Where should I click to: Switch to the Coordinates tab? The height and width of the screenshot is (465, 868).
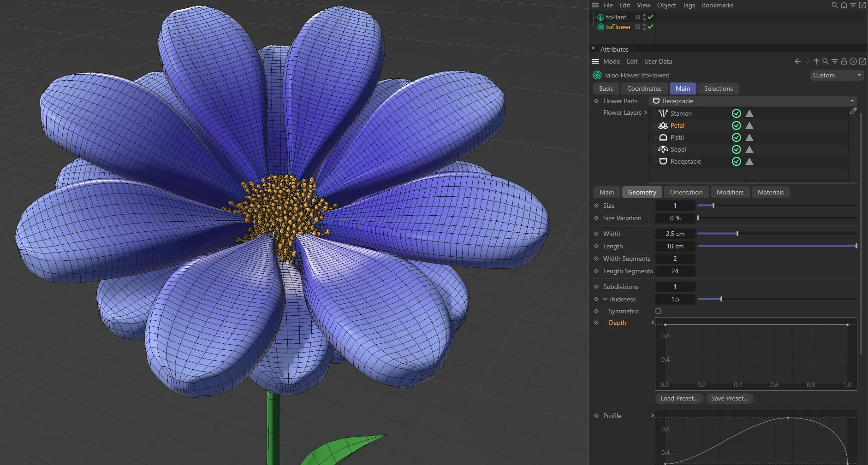pyautogui.click(x=643, y=88)
